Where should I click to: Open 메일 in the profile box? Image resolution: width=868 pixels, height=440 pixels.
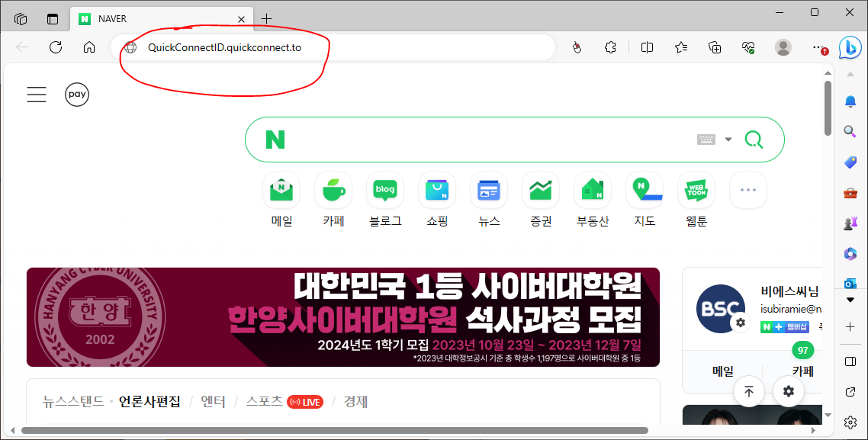coord(723,371)
